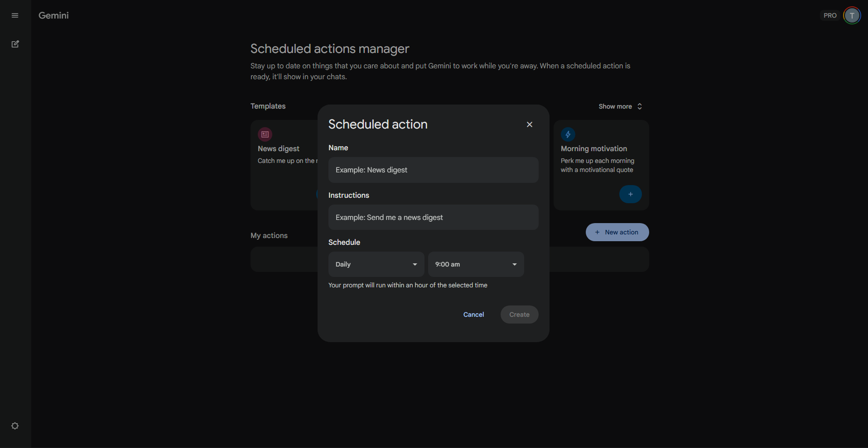The image size is (868, 448).
Task: Close the Scheduled action dialog
Action: point(530,124)
